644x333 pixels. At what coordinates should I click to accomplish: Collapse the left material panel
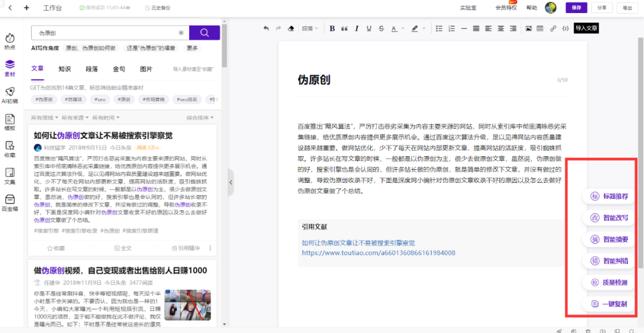[231, 182]
